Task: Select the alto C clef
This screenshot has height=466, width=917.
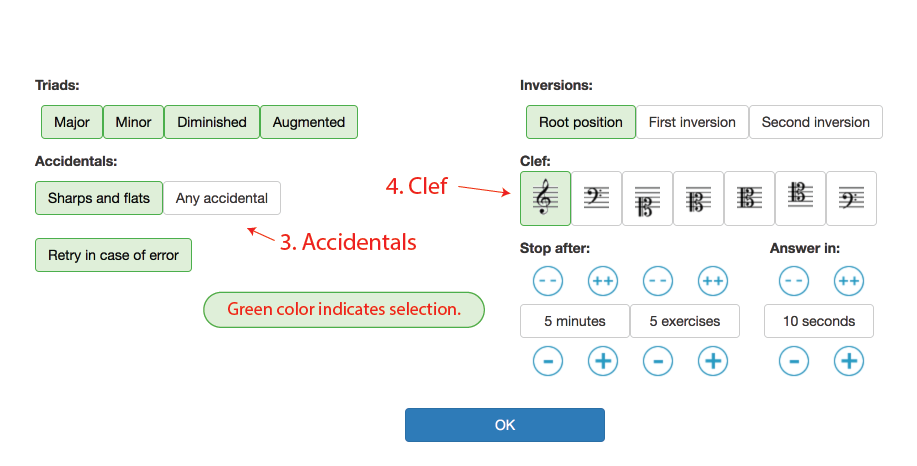Action: (749, 198)
